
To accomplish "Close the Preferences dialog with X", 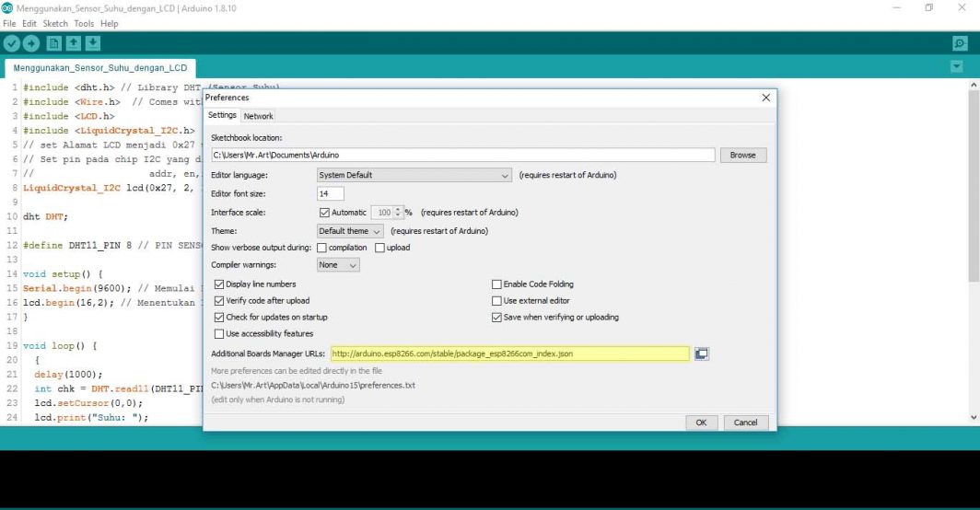I will [765, 98].
